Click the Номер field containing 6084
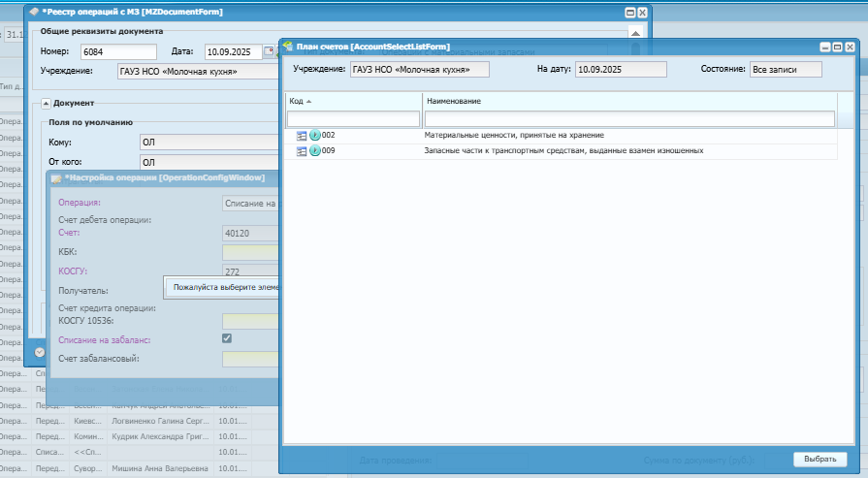 [118, 52]
